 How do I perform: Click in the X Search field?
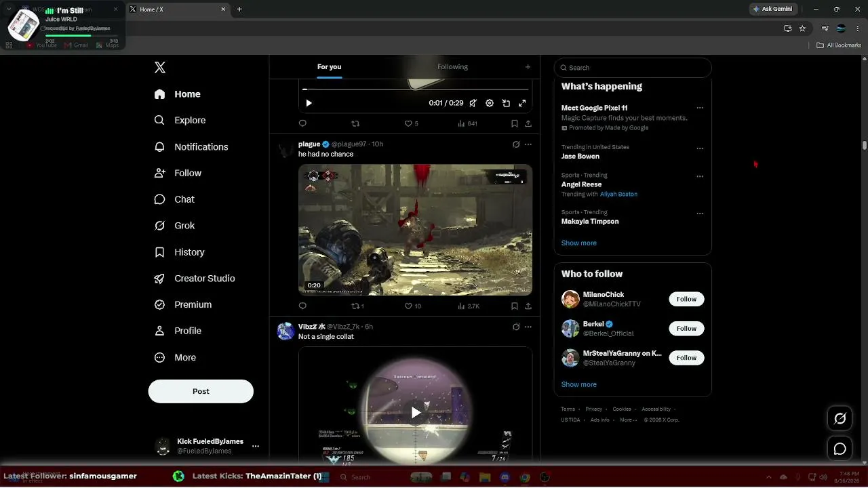(x=633, y=68)
